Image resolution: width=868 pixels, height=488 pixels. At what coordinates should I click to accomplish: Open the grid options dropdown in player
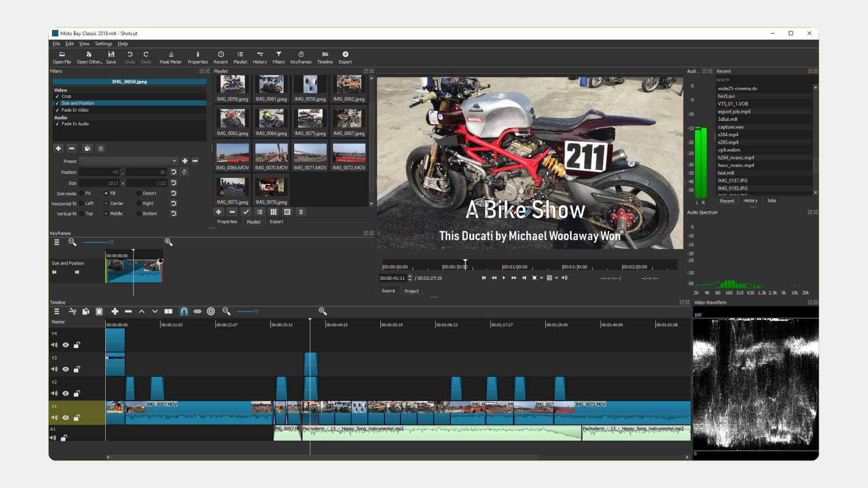click(x=556, y=278)
